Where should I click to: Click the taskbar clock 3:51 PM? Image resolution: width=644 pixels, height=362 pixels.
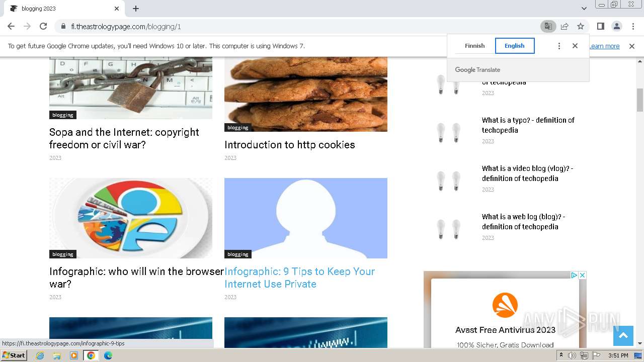coord(618,355)
